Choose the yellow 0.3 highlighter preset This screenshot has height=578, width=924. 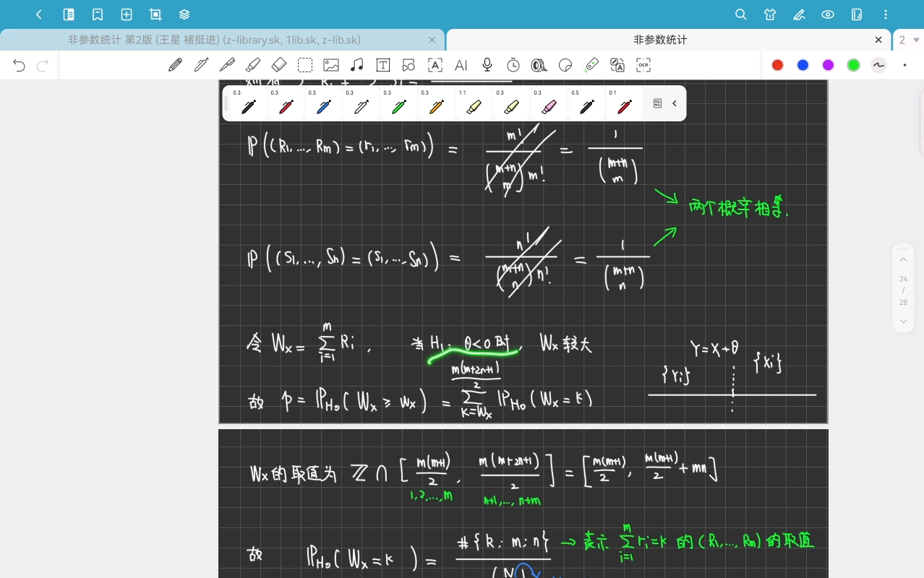512,104
